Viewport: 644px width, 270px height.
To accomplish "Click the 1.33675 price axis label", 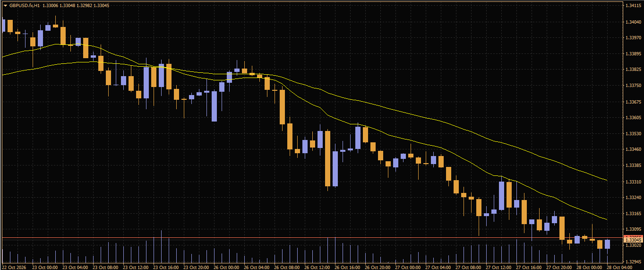I will pyautogui.click(x=633, y=102).
